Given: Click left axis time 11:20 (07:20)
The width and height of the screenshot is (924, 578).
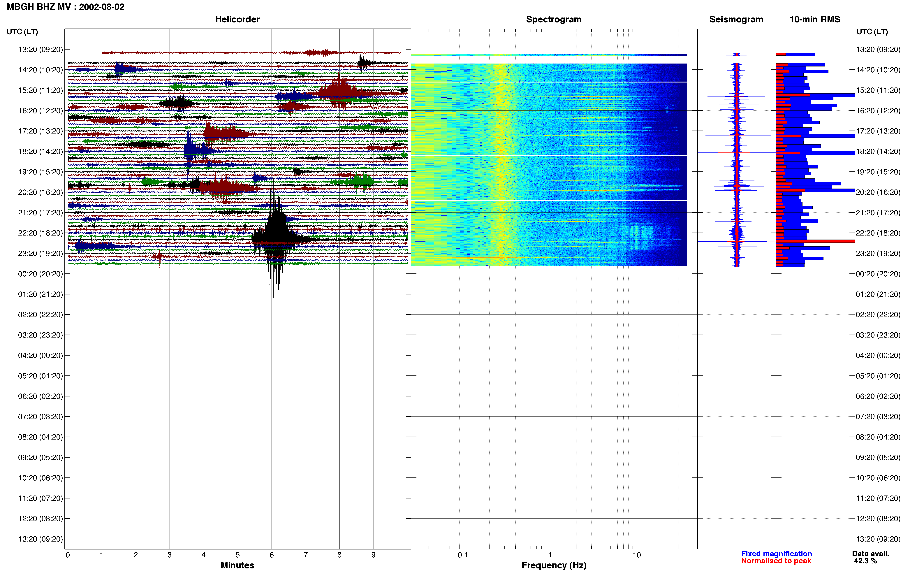Looking at the screenshot, I should 41,498.
